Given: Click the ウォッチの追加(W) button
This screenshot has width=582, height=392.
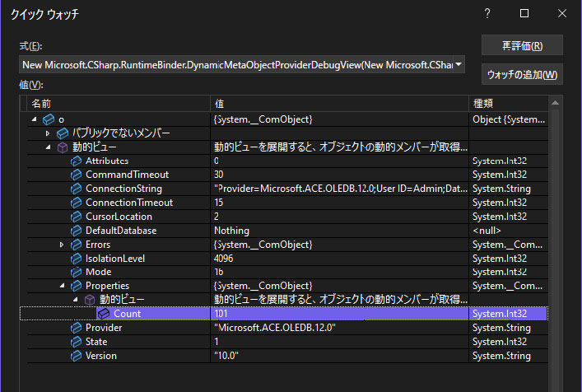Looking at the screenshot, I should tap(522, 75).
